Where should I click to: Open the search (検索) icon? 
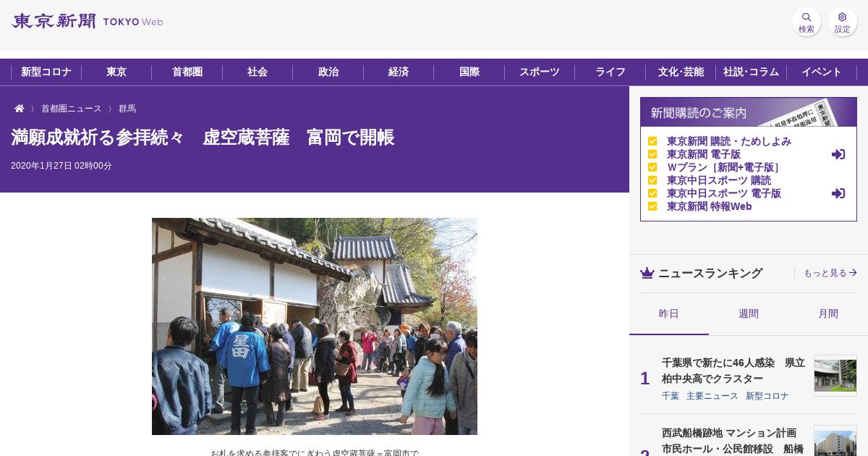806,22
